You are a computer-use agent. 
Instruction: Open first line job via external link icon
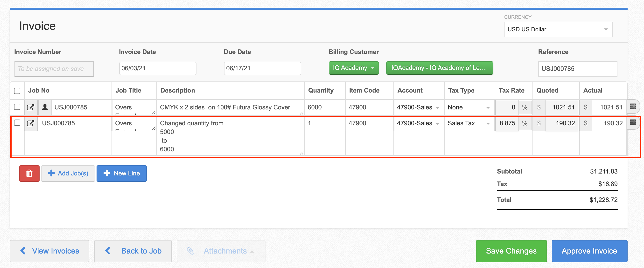(x=30, y=107)
